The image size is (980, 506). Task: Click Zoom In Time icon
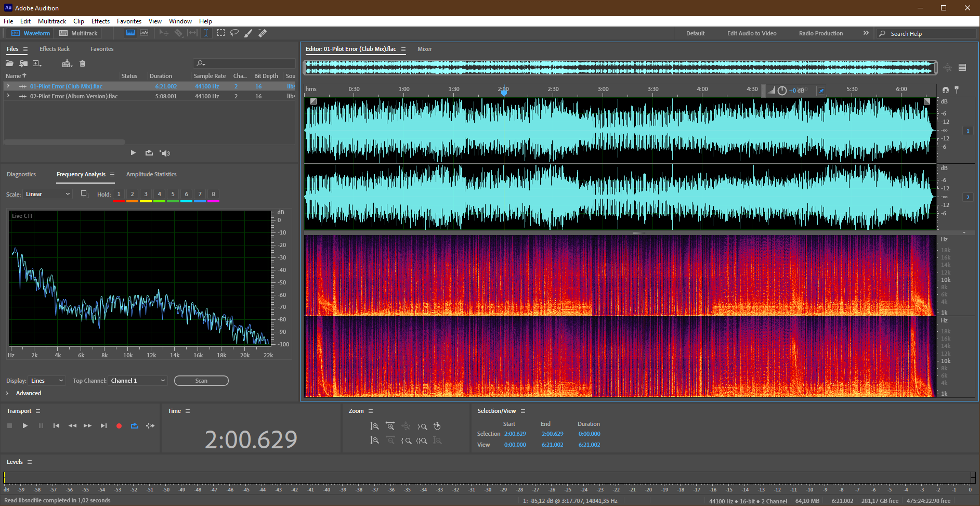[390, 426]
